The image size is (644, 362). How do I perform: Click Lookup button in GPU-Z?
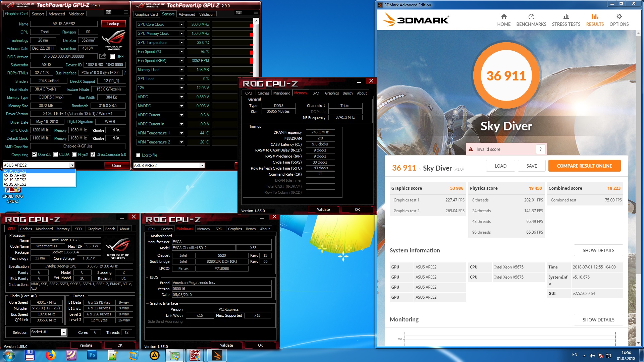(113, 24)
